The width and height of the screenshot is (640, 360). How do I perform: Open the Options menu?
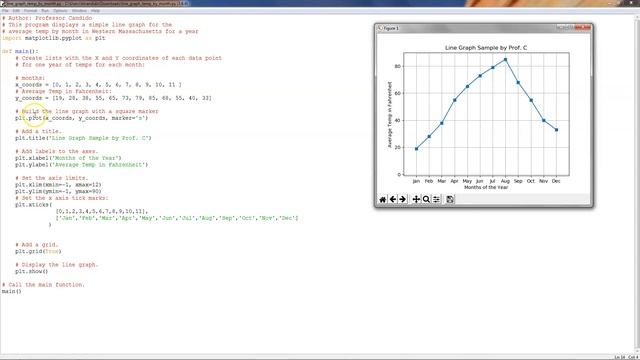pyautogui.click(x=60, y=11)
